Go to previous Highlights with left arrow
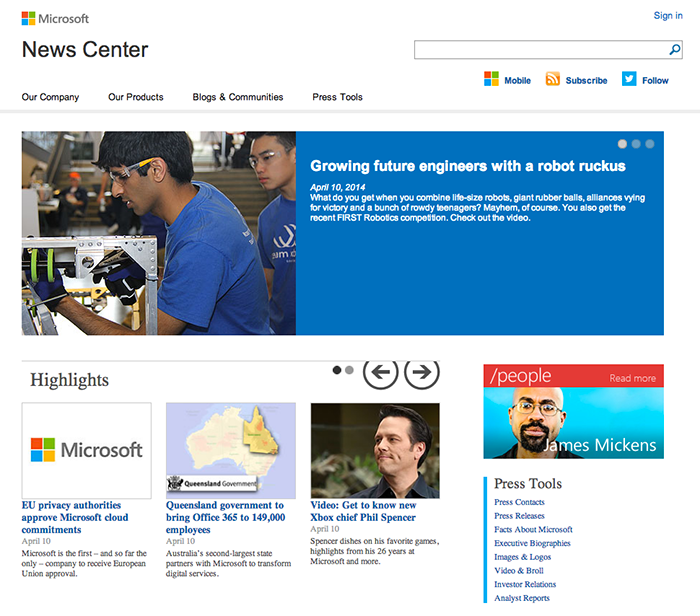 (380, 372)
